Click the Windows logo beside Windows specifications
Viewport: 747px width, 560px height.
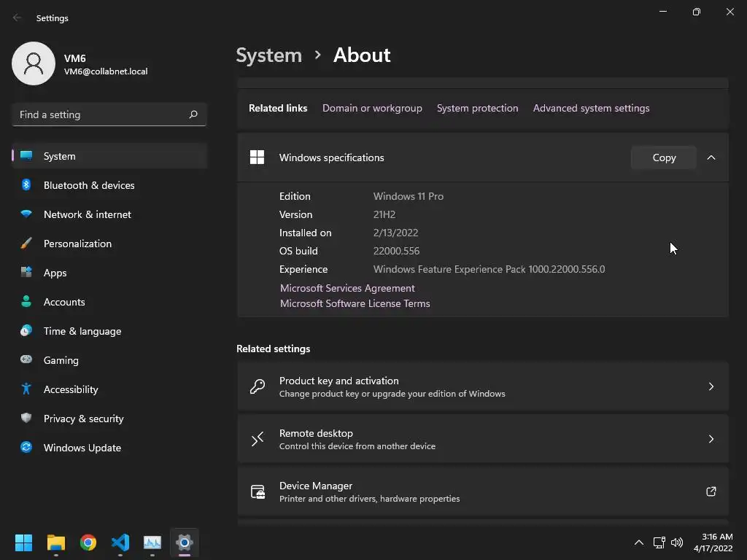258,157
